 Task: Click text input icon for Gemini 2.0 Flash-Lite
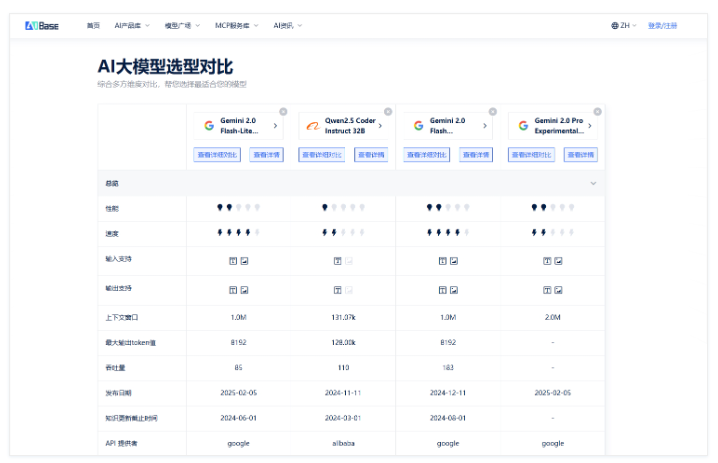click(x=233, y=261)
